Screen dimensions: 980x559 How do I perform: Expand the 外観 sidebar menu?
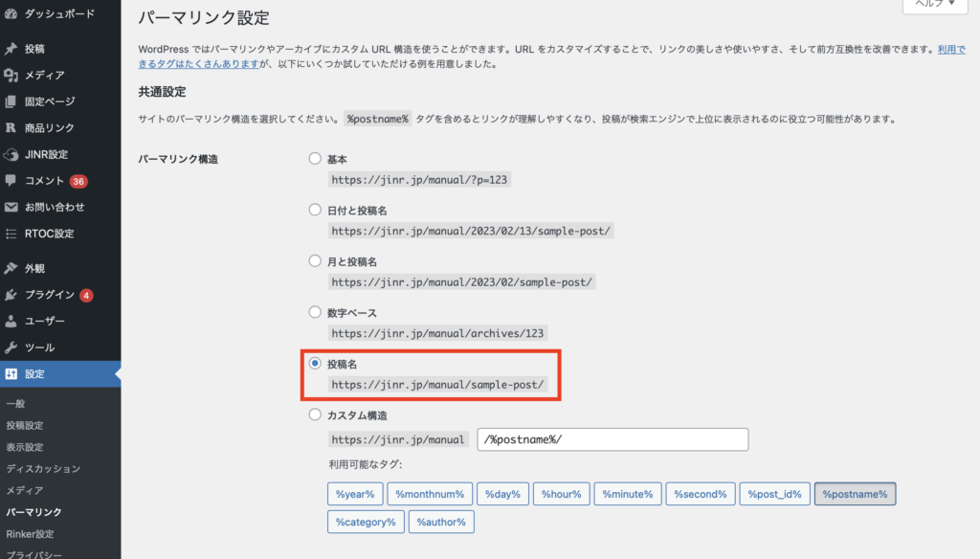tap(34, 268)
